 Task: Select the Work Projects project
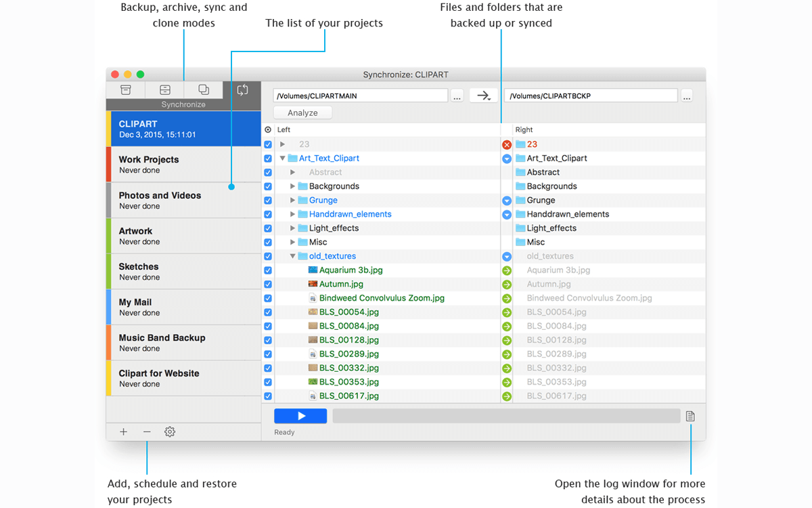click(184, 165)
